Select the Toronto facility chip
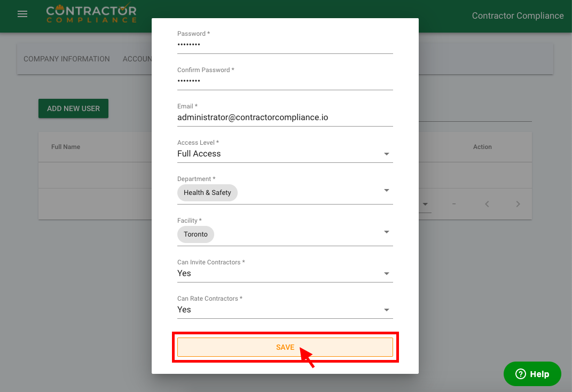572x392 pixels. click(x=195, y=234)
